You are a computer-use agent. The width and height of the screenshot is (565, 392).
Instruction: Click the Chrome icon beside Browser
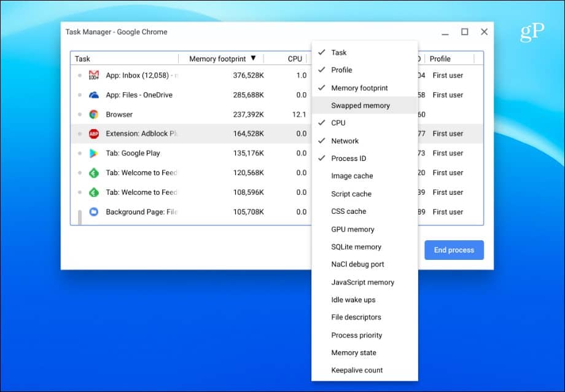coord(94,114)
